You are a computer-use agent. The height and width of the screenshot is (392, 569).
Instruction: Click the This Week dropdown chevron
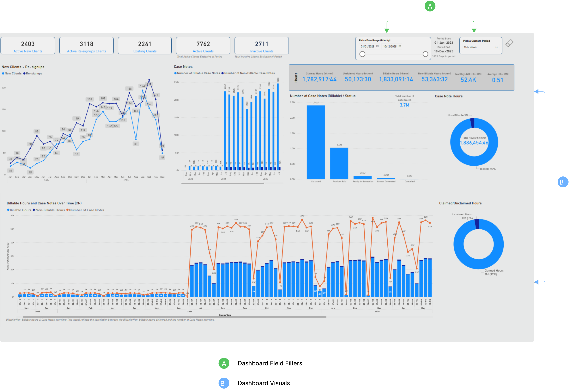[496, 47]
